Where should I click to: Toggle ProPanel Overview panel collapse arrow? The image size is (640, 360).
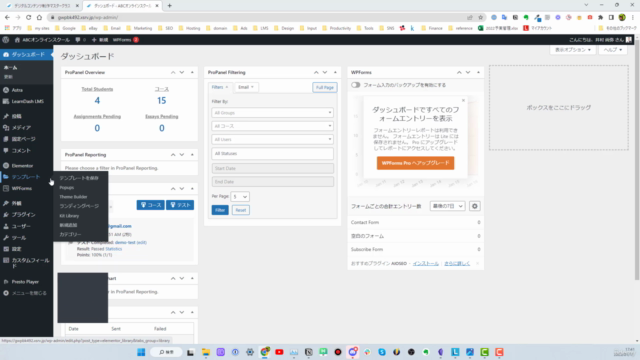coord(192,72)
